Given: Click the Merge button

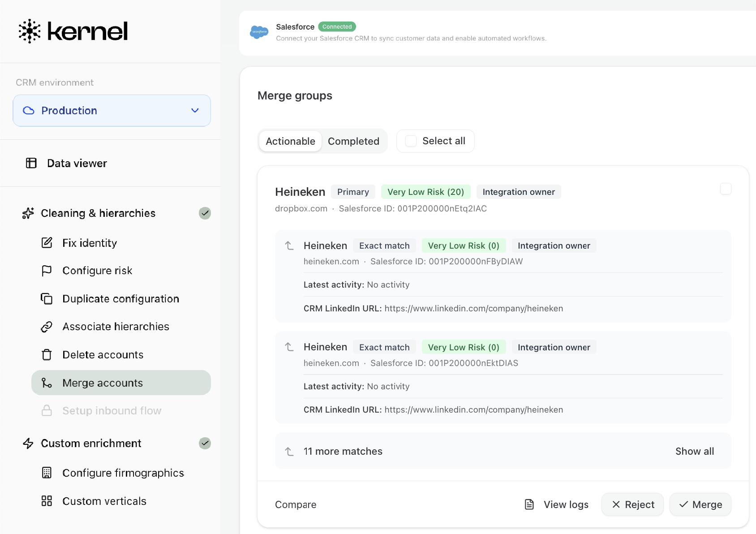Looking at the screenshot, I should [x=700, y=504].
